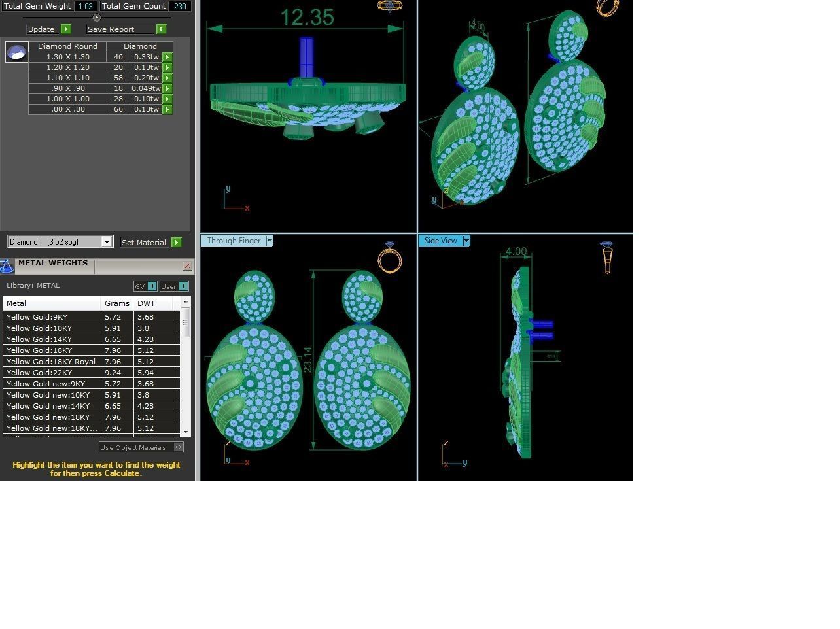Select the Yellow Gold:18KY Royal row
Viewport: 840px width, 629px height.
click(x=92, y=362)
